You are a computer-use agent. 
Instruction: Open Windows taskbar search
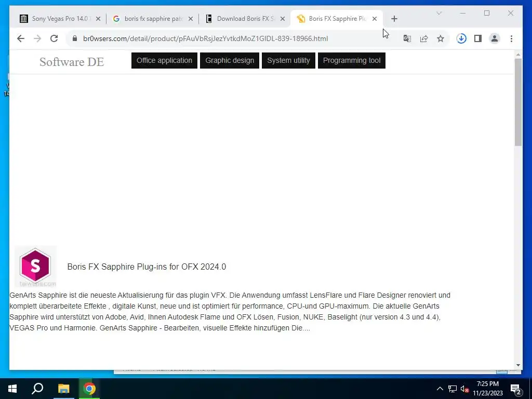tap(37, 389)
